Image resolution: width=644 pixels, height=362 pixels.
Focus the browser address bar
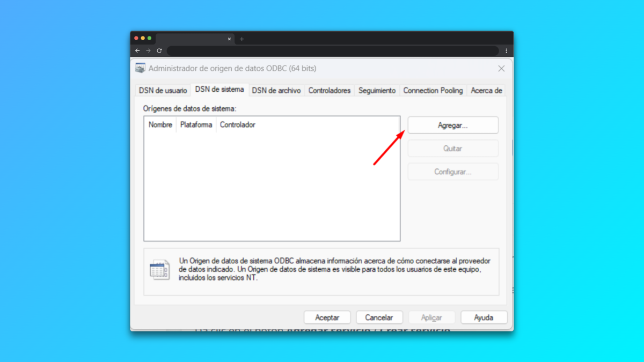333,51
